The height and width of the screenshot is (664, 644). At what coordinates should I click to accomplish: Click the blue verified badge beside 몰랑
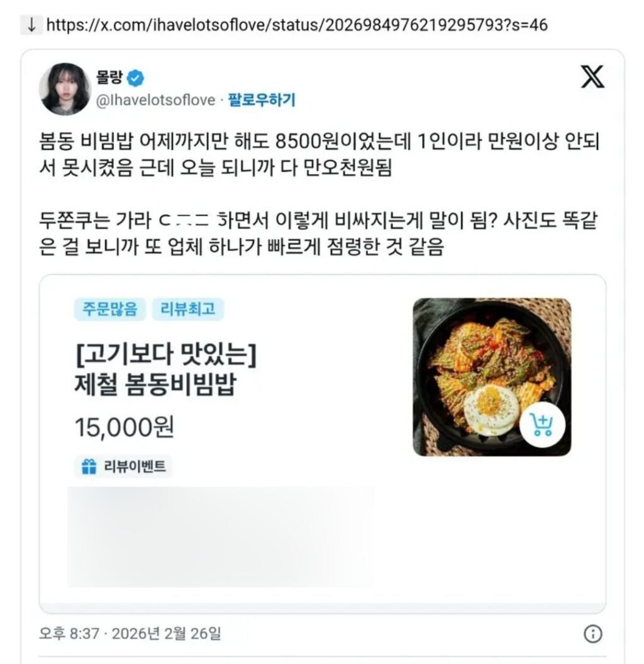click(x=135, y=78)
